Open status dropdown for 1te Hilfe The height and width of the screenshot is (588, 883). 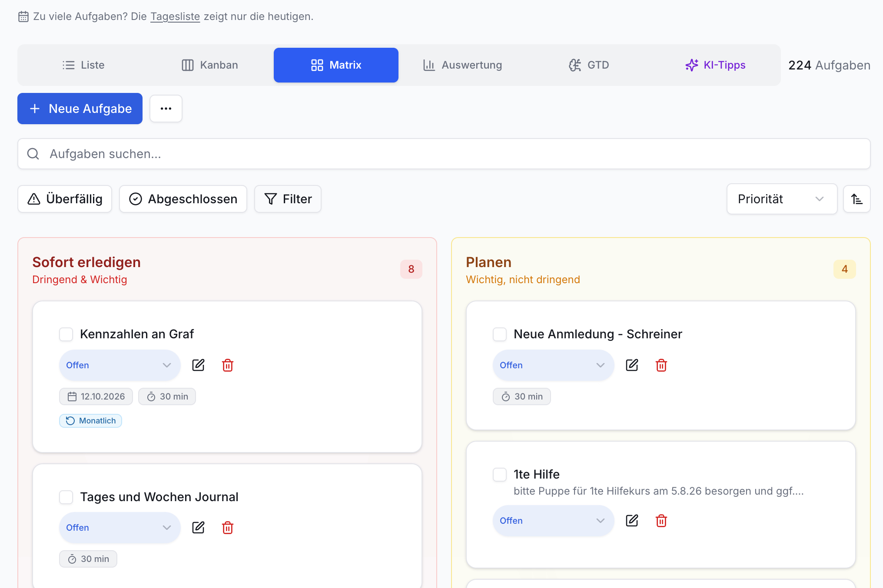[x=553, y=521]
